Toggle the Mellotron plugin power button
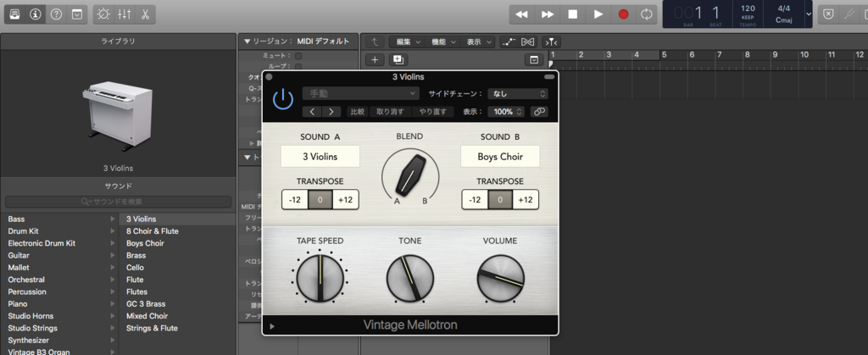 [283, 99]
